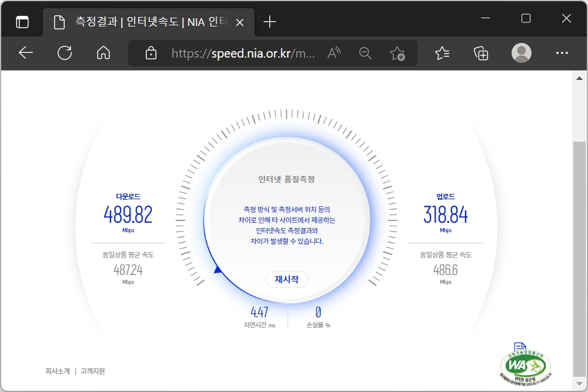Open the 회사소개 link
This screenshot has height=392, width=588.
pyautogui.click(x=58, y=371)
